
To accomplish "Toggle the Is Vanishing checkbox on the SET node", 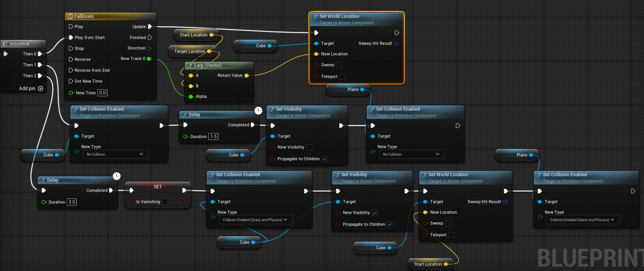I will [x=165, y=202].
